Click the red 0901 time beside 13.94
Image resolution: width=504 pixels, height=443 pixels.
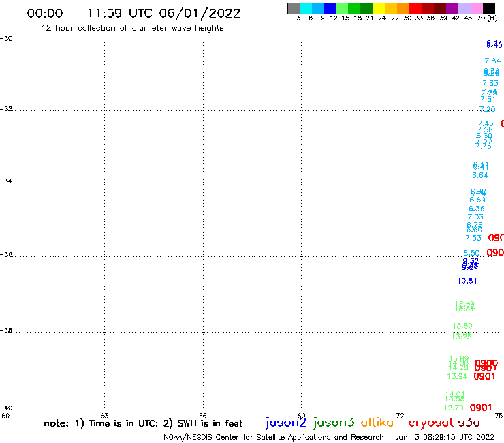click(484, 376)
